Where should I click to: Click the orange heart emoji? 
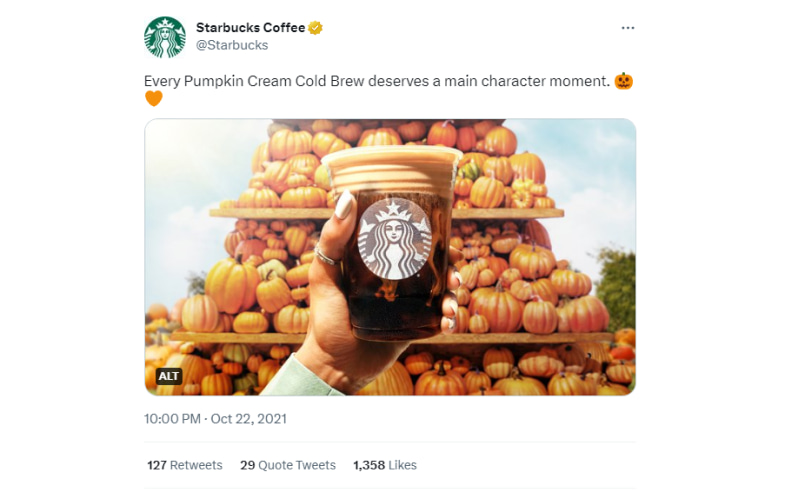point(154,98)
